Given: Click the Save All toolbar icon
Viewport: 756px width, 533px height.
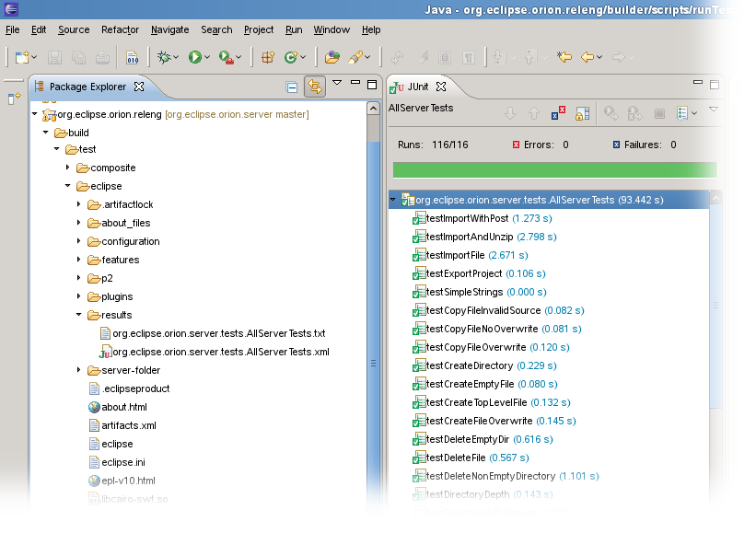Looking at the screenshot, I should point(78,57).
